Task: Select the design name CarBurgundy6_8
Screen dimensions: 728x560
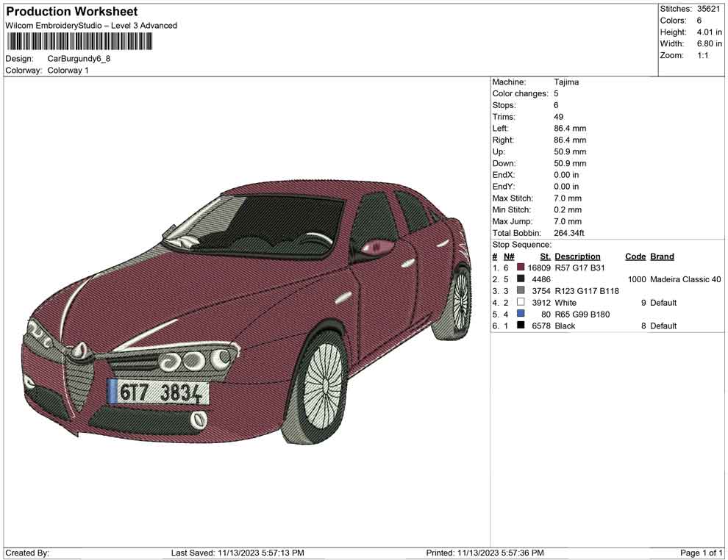Action: tap(77, 59)
